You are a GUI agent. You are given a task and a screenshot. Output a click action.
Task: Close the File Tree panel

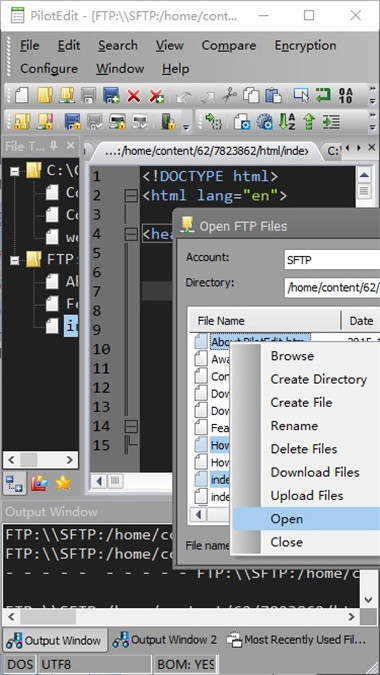tap(71, 146)
